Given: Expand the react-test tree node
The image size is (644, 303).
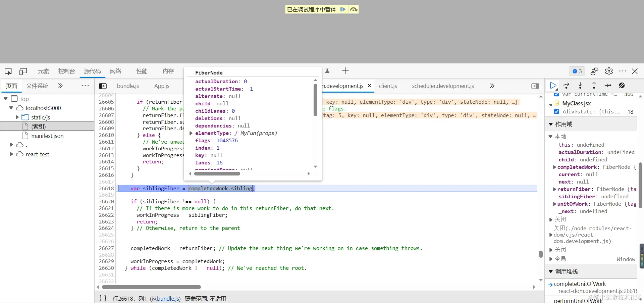Looking at the screenshot, I should pos(11,154).
